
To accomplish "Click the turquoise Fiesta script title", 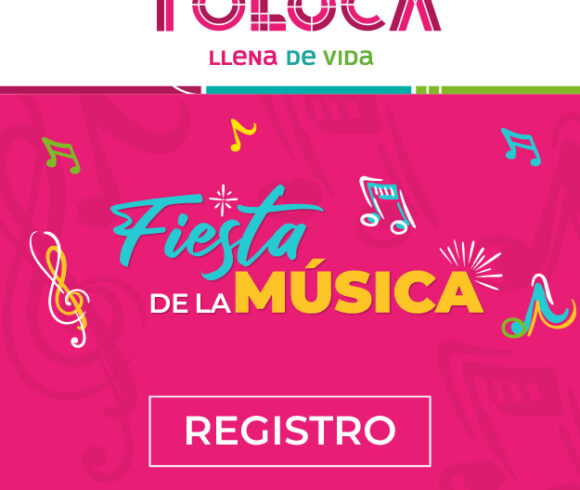I will click(x=216, y=231).
